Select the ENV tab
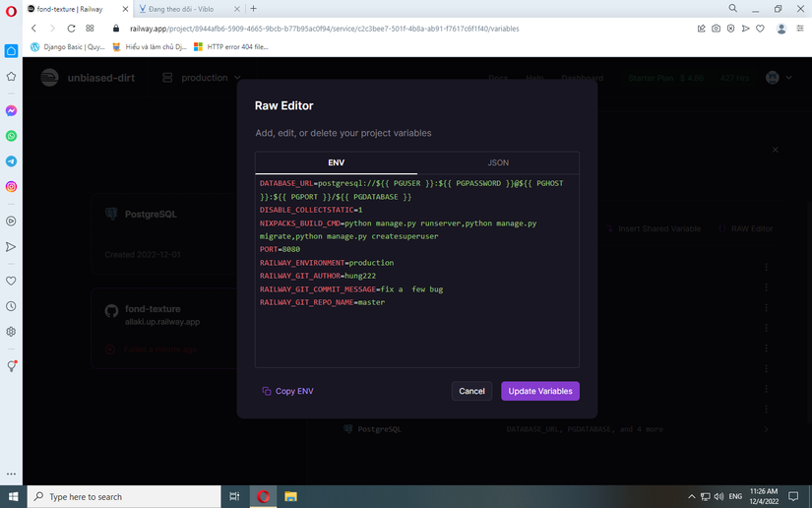Image resolution: width=812 pixels, height=508 pixels. pos(336,162)
